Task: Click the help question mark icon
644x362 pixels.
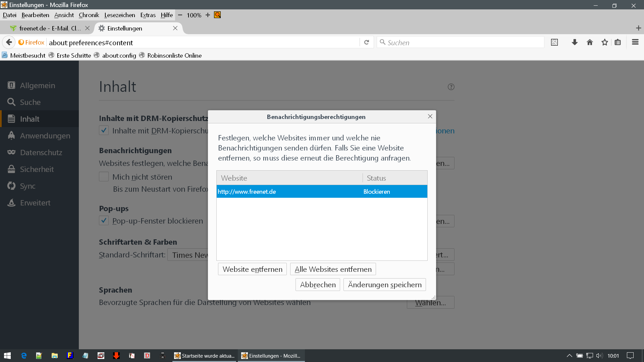Action: click(x=451, y=87)
